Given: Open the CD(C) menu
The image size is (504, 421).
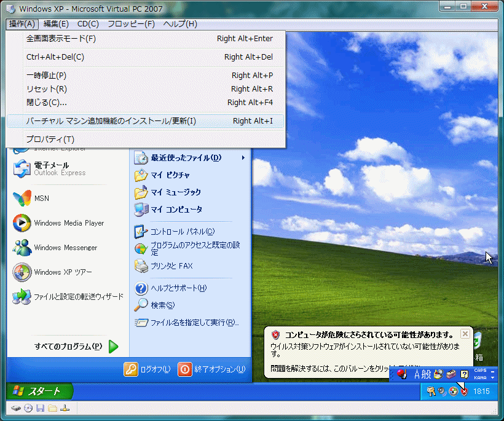Looking at the screenshot, I should (x=88, y=24).
